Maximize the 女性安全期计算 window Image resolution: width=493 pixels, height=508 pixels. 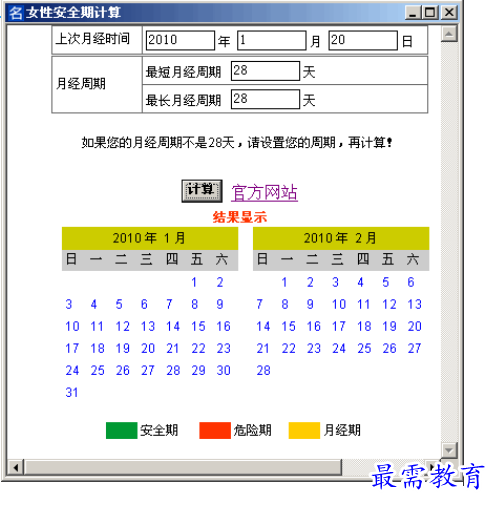point(430,13)
